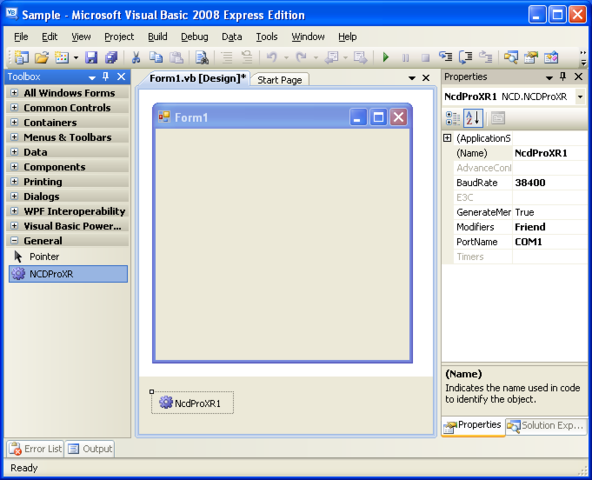
Task: Click the (Name) value NcdProXR1 field
Action: click(549, 153)
